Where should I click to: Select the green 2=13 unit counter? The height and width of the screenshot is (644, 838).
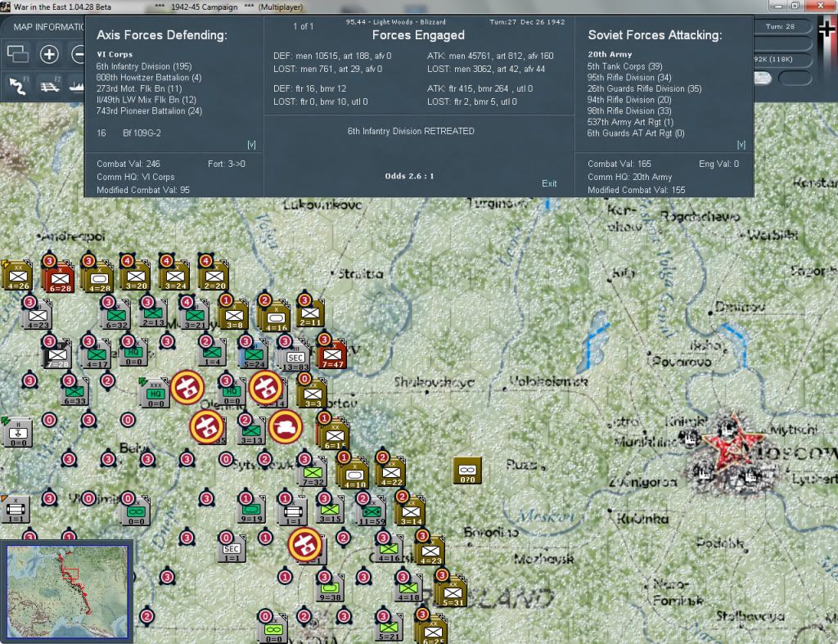coord(153,313)
